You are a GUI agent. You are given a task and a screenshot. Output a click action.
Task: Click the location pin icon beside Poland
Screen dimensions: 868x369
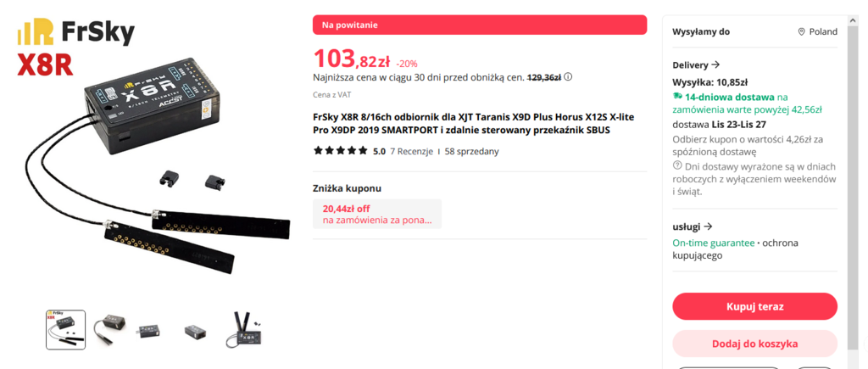tap(801, 31)
